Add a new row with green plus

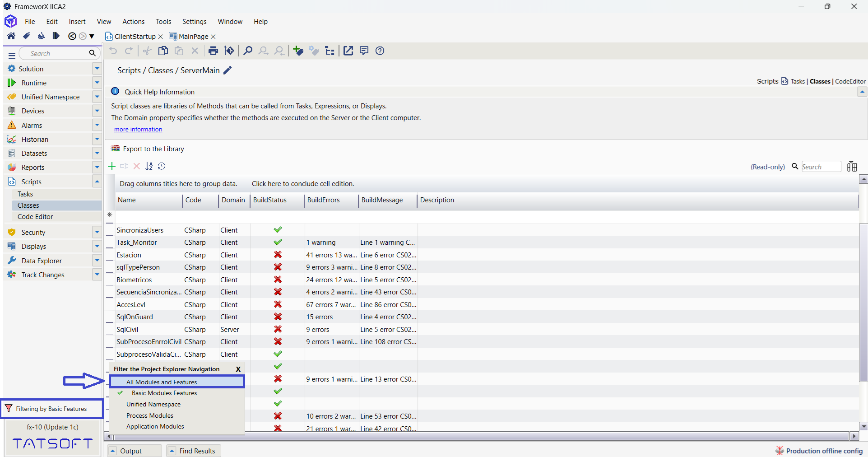point(112,166)
